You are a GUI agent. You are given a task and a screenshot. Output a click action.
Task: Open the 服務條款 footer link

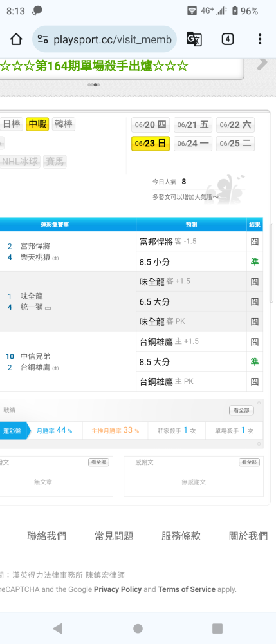[x=181, y=536]
